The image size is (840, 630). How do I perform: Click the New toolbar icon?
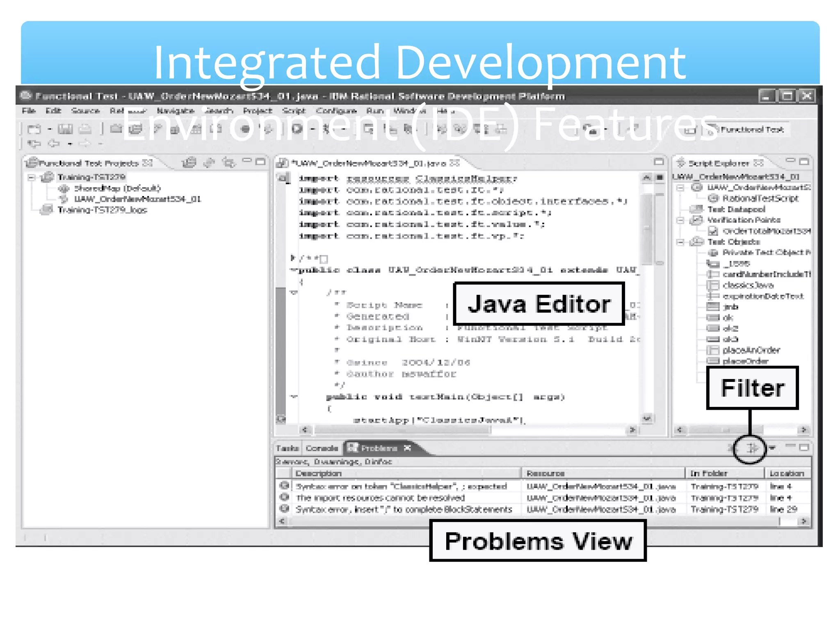(34, 130)
